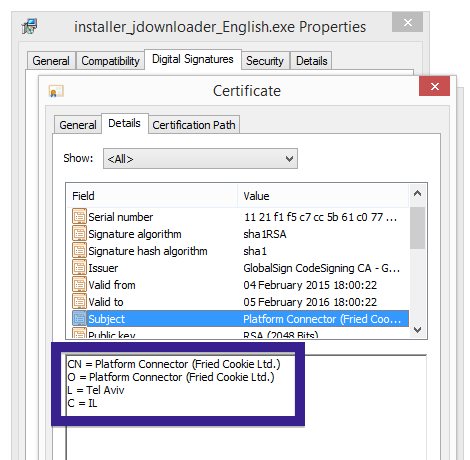
Task: Open Compatibility tab in Properties window
Action: [110, 61]
